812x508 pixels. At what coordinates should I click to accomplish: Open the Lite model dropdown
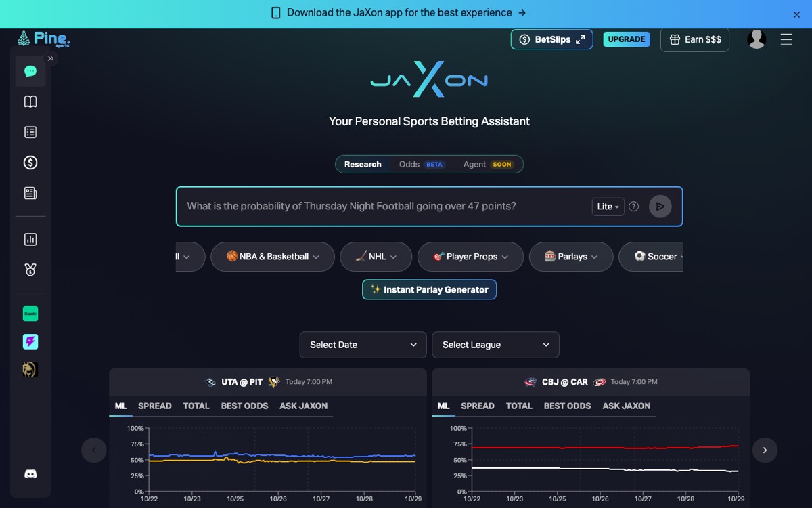(x=608, y=207)
